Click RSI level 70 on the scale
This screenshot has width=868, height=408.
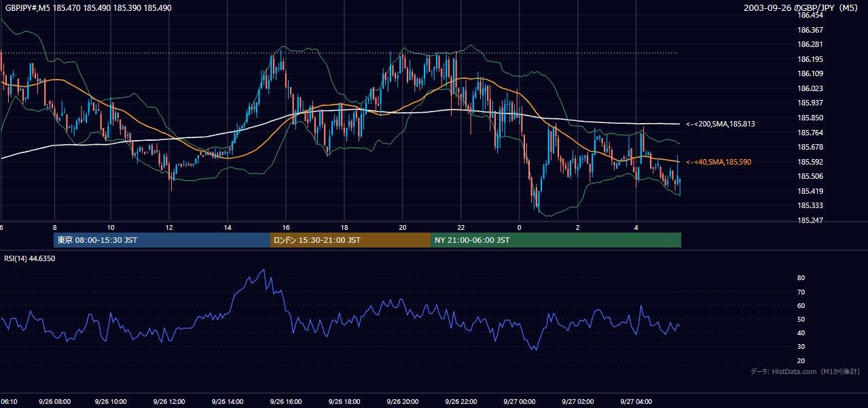click(801, 292)
